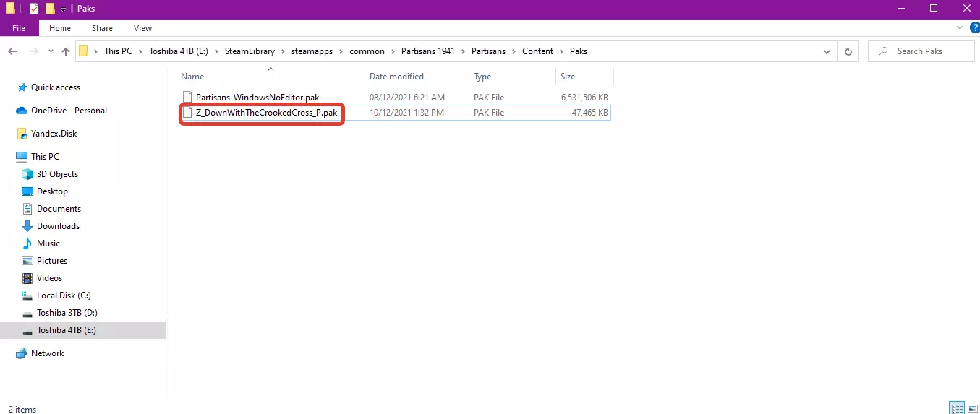Navigate to steamapps in the breadcrumb
The height and width of the screenshot is (414, 980).
(x=312, y=51)
